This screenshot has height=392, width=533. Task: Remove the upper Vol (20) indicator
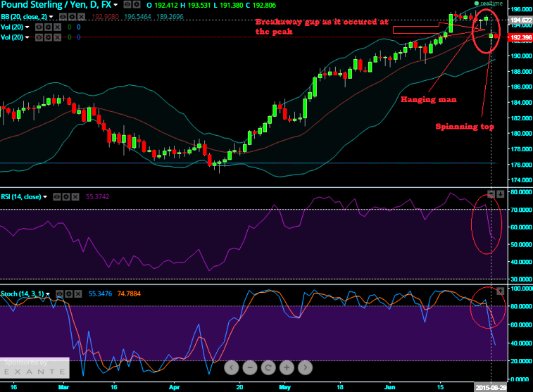[x=57, y=27]
